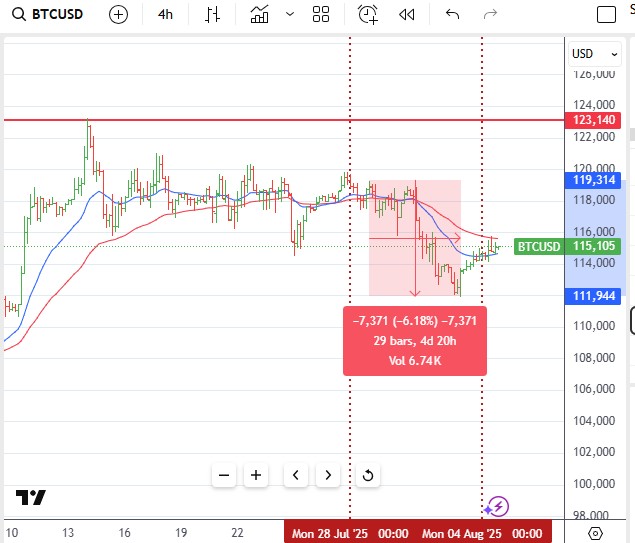This screenshot has width=635, height=543.
Task: Start bar replay with the rewind icon
Action: click(407, 15)
